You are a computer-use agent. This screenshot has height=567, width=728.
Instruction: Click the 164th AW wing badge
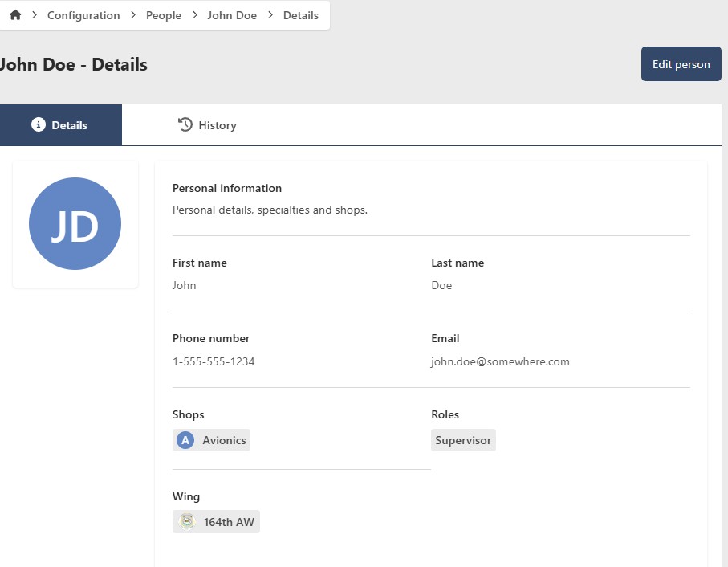(x=216, y=521)
